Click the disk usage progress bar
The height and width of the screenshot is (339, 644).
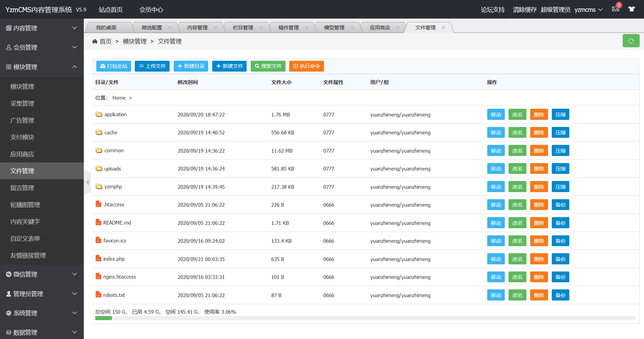pos(365,318)
